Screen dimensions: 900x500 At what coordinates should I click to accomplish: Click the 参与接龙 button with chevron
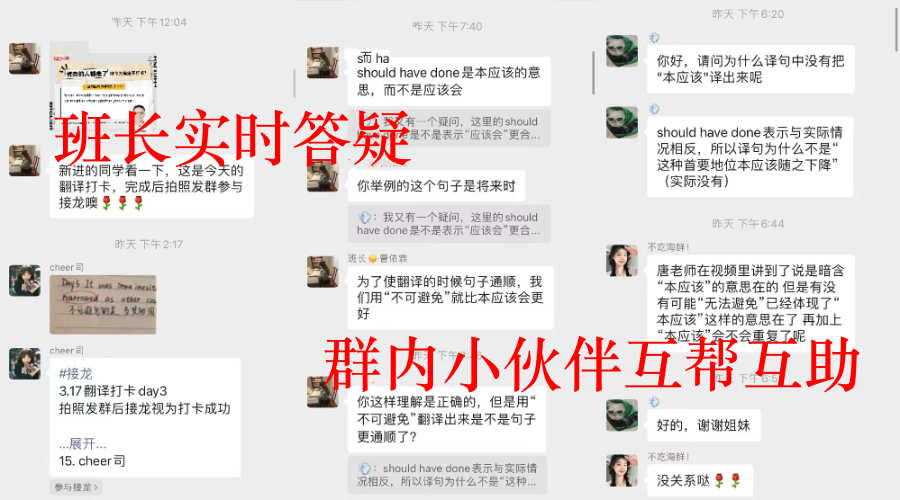click(76, 487)
